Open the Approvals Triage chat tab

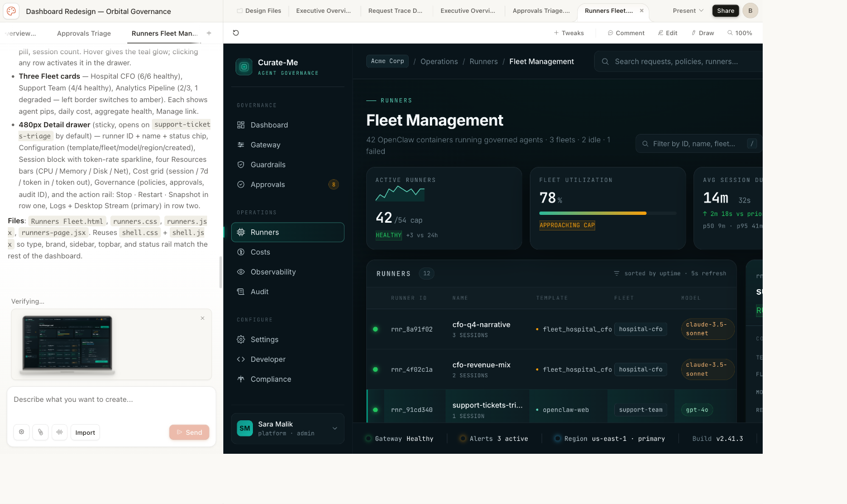(84, 33)
